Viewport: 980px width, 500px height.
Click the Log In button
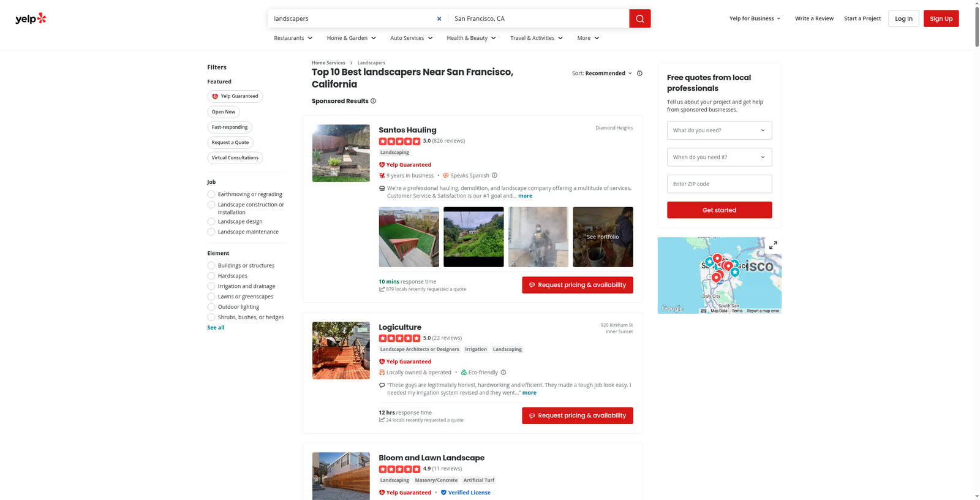[x=903, y=18]
